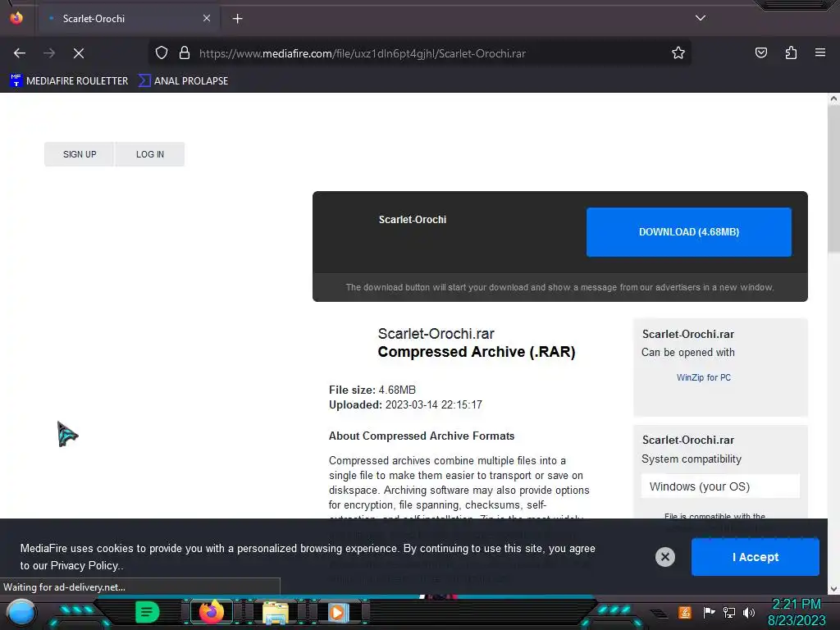Screen dimensions: 840x630
Task: Go back to the previous page
Action: (20, 53)
